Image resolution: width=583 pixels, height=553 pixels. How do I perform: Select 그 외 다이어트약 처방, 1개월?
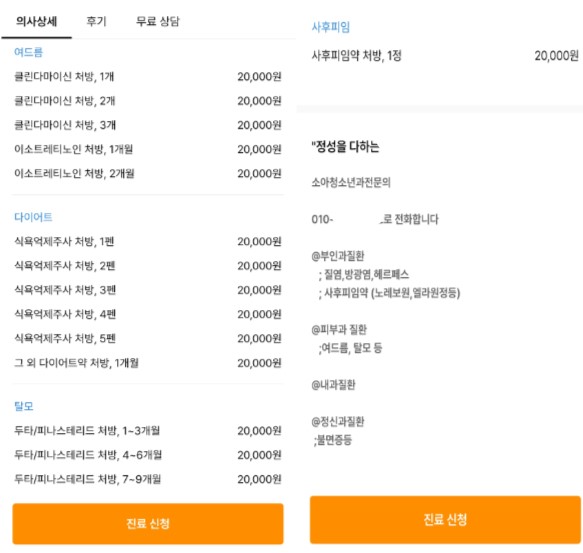(148, 363)
